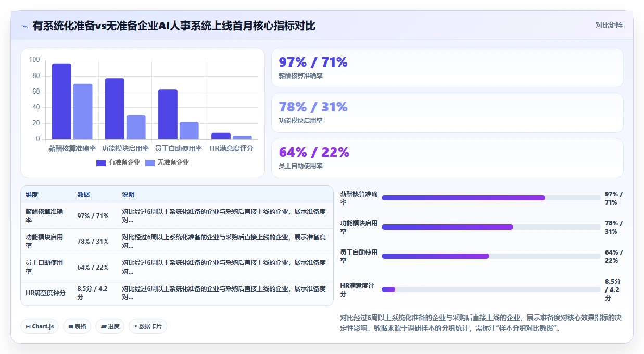Click 功能模块启用率 in the table's first column
The width and height of the screenshot is (644, 354).
[45, 241]
